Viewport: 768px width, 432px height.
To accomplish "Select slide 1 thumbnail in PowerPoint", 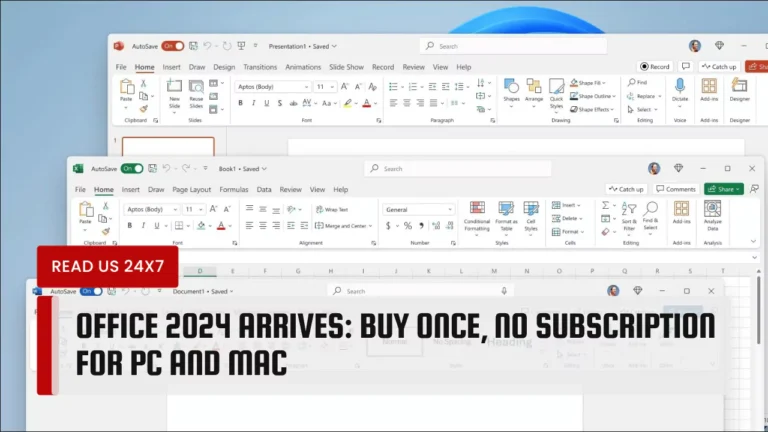I will coord(168,146).
